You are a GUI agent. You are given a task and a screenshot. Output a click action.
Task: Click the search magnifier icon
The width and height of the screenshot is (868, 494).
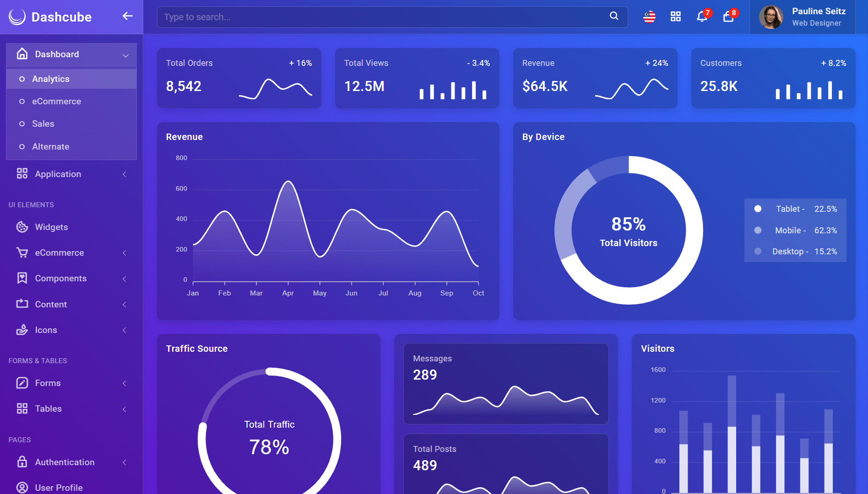[614, 16]
